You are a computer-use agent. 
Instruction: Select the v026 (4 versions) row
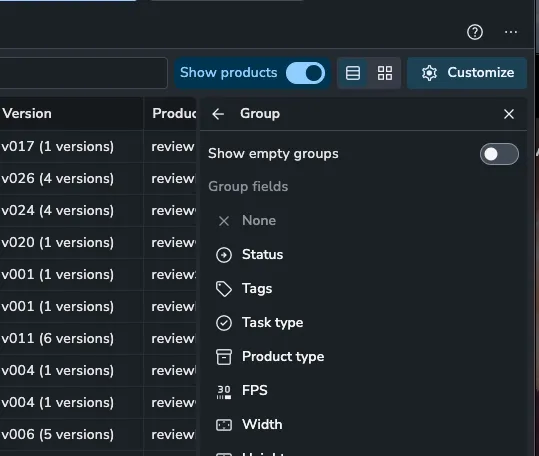(98, 179)
